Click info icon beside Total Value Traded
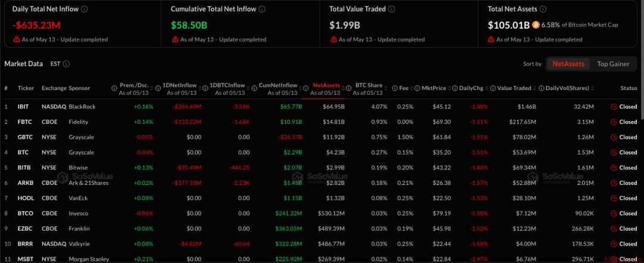Image resolution: width=644 pixels, height=263 pixels. (391, 9)
